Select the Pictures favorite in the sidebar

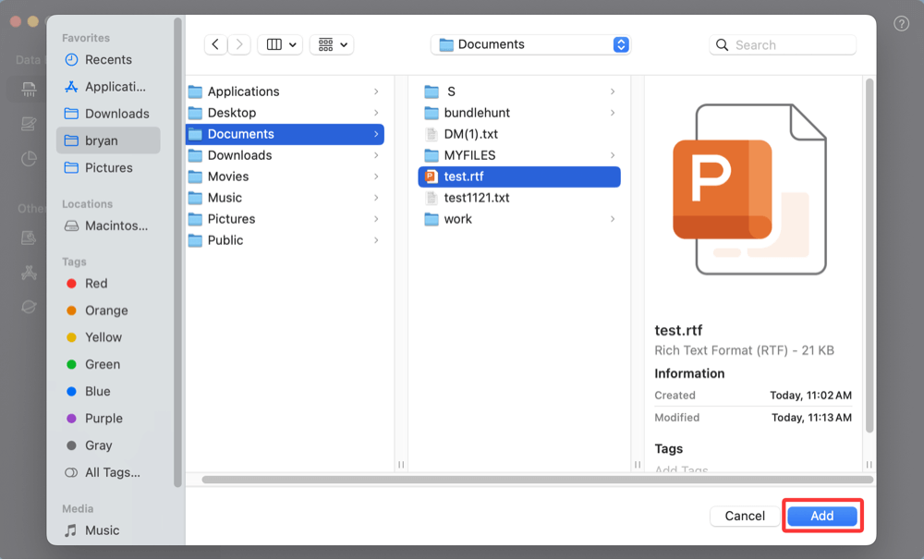(x=108, y=168)
